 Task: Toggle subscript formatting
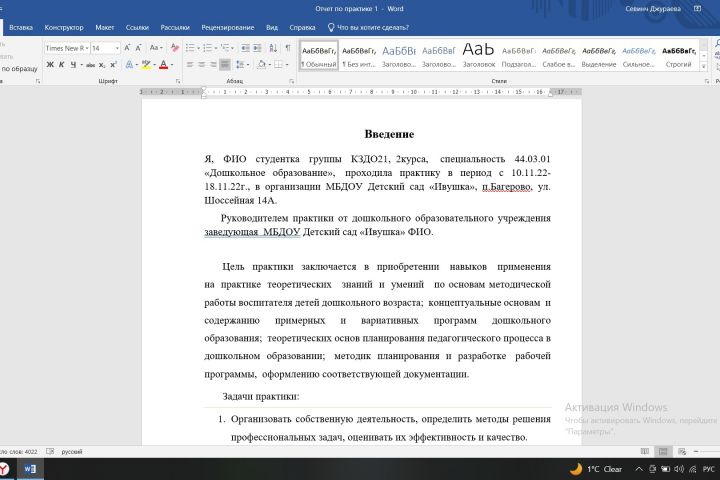(102, 65)
